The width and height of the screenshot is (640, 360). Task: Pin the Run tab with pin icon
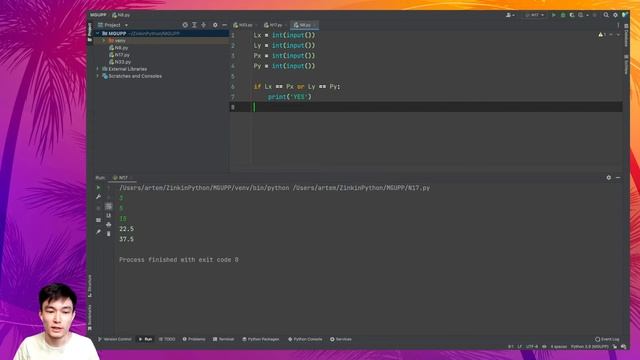pyautogui.click(x=98, y=231)
